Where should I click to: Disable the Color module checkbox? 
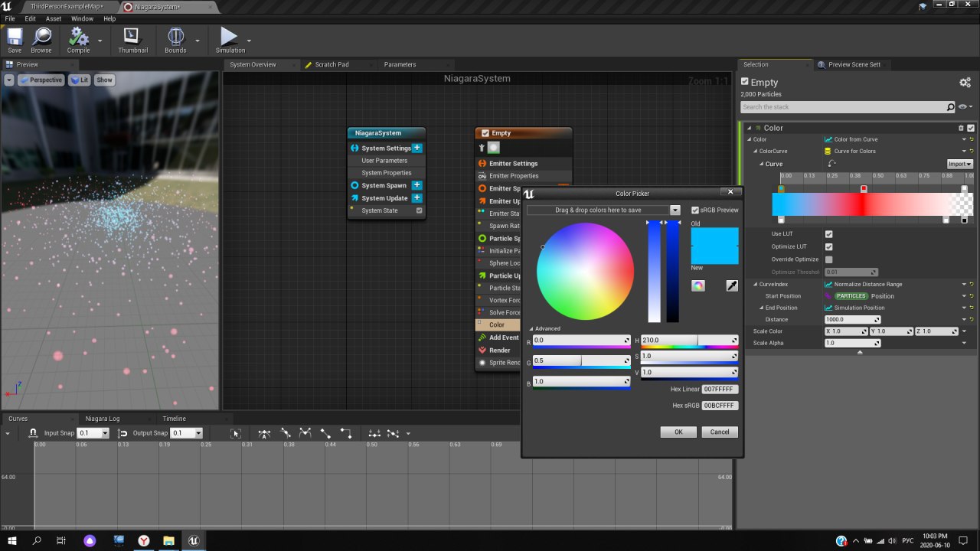(x=971, y=128)
